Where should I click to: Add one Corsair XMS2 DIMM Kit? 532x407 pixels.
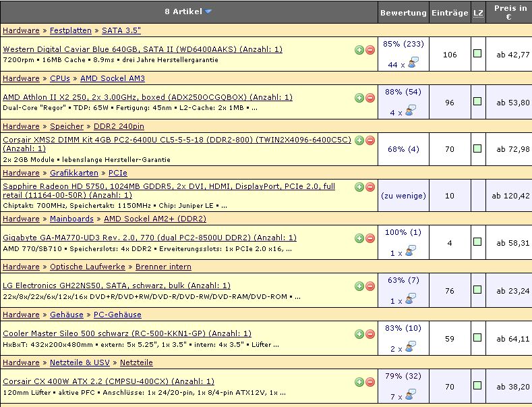coord(359,140)
